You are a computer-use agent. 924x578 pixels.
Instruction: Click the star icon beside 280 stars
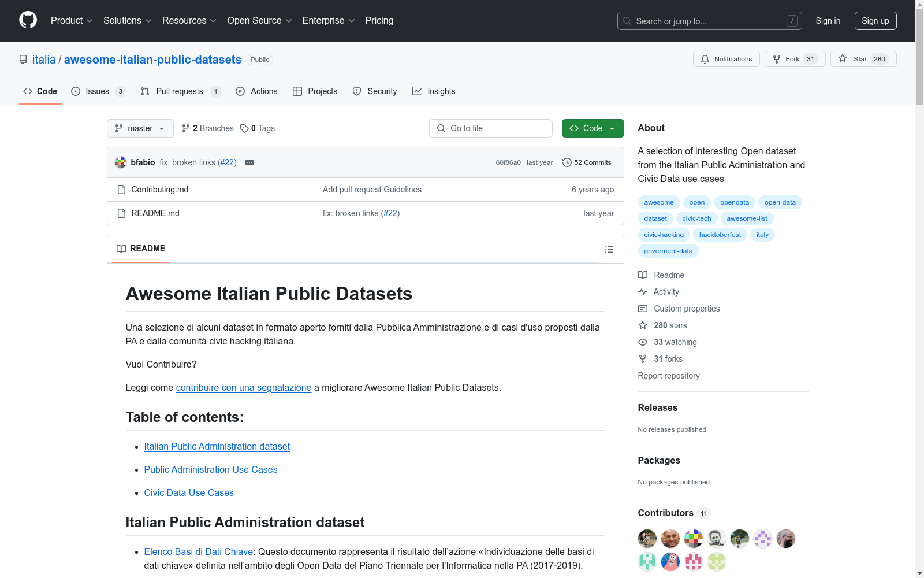point(643,325)
